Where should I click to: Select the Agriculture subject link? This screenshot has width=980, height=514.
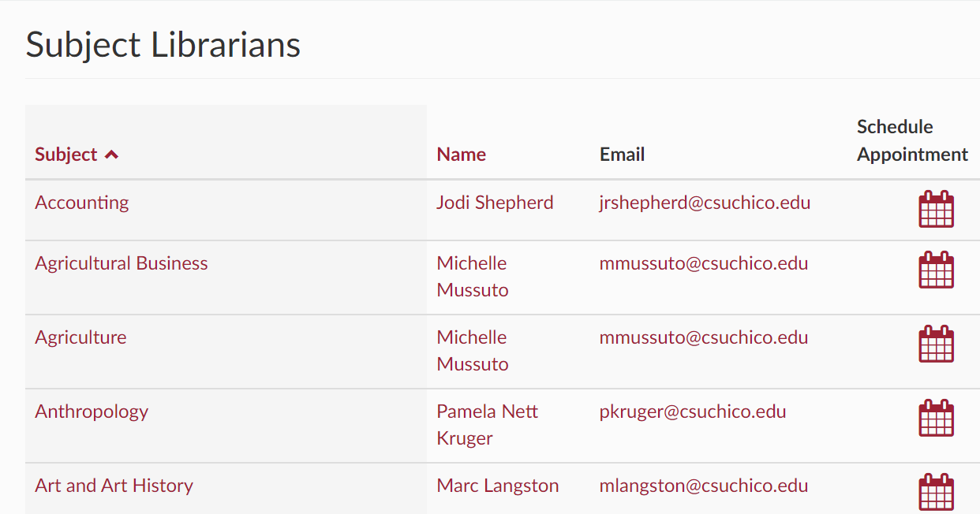tap(80, 337)
